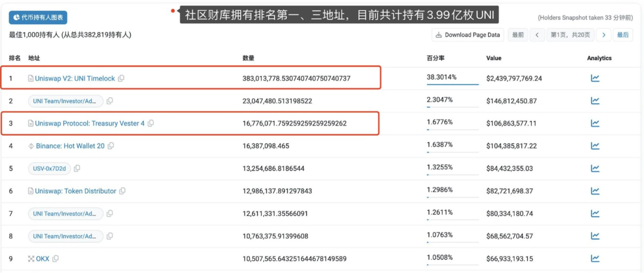
Task: View analytics for the $68,562,704.57 row
Action: [595, 236]
